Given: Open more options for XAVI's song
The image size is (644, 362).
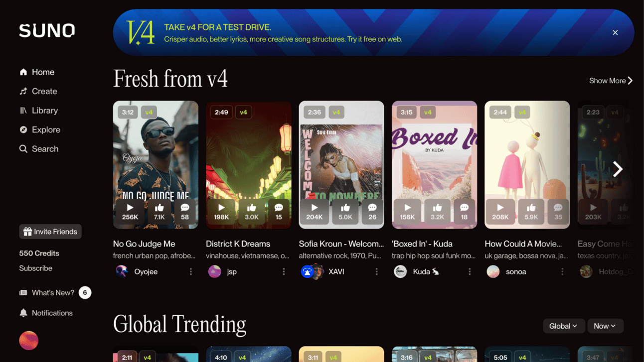Looking at the screenshot, I should (377, 271).
